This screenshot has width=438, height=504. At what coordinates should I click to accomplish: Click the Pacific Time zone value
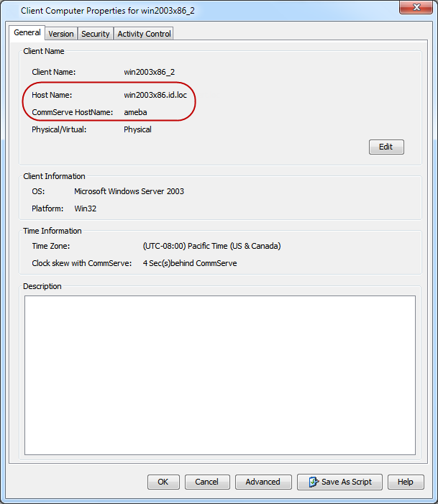[211, 246]
